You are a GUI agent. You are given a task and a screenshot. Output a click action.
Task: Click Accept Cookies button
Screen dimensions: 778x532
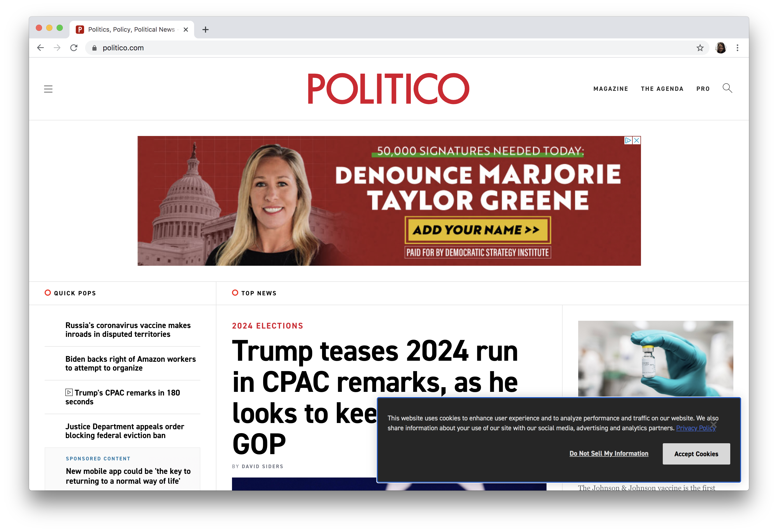tap(696, 454)
